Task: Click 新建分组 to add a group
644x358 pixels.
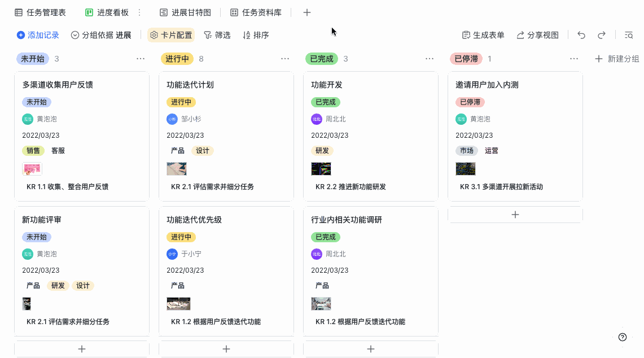Action: [617, 59]
